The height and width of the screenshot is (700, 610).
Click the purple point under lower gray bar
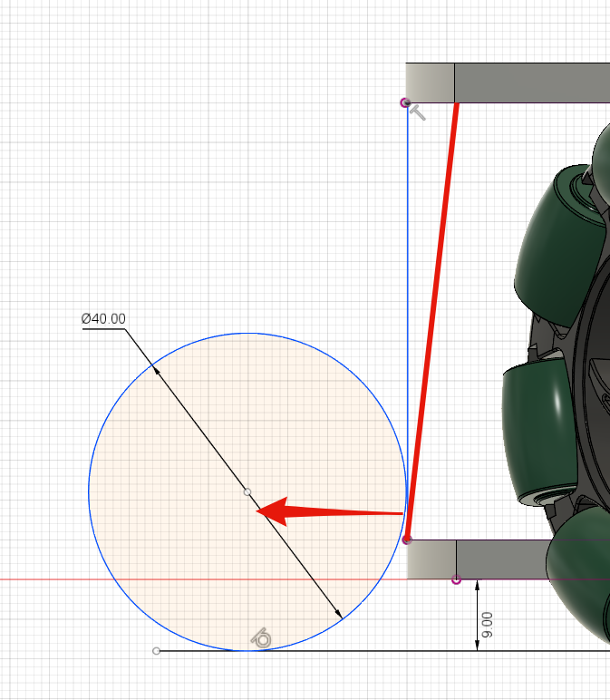pos(456,579)
